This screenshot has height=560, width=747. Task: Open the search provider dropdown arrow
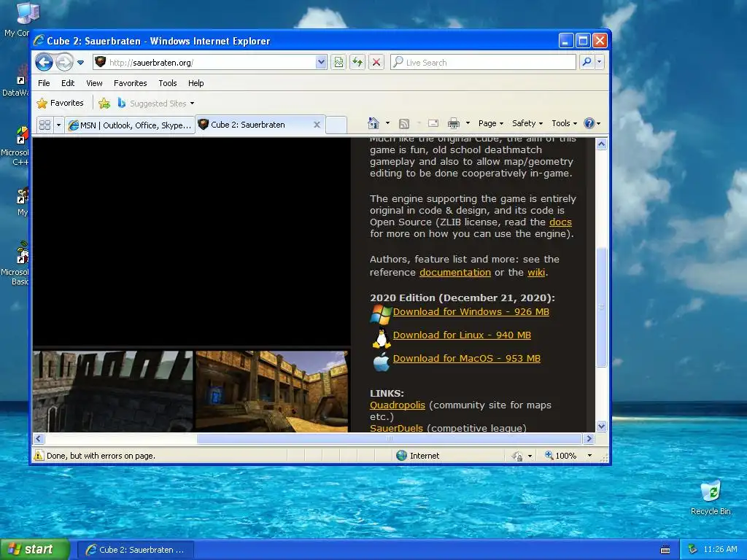pyautogui.click(x=600, y=62)
